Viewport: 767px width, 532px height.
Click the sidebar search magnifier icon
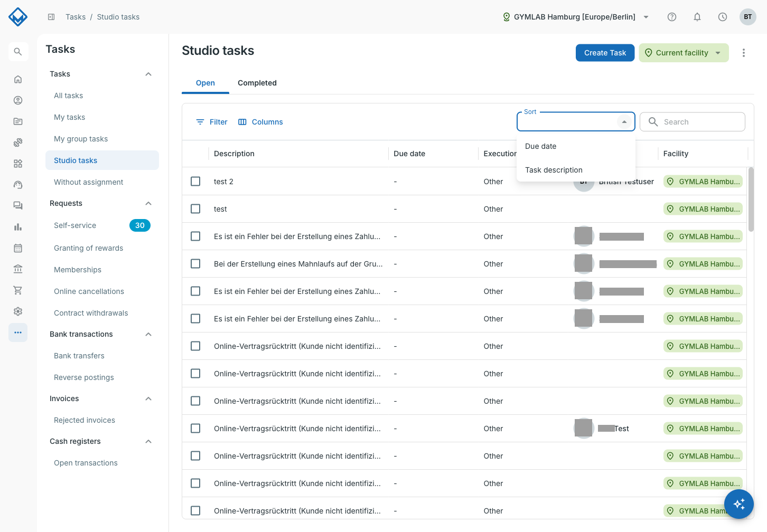coord(18,52)
